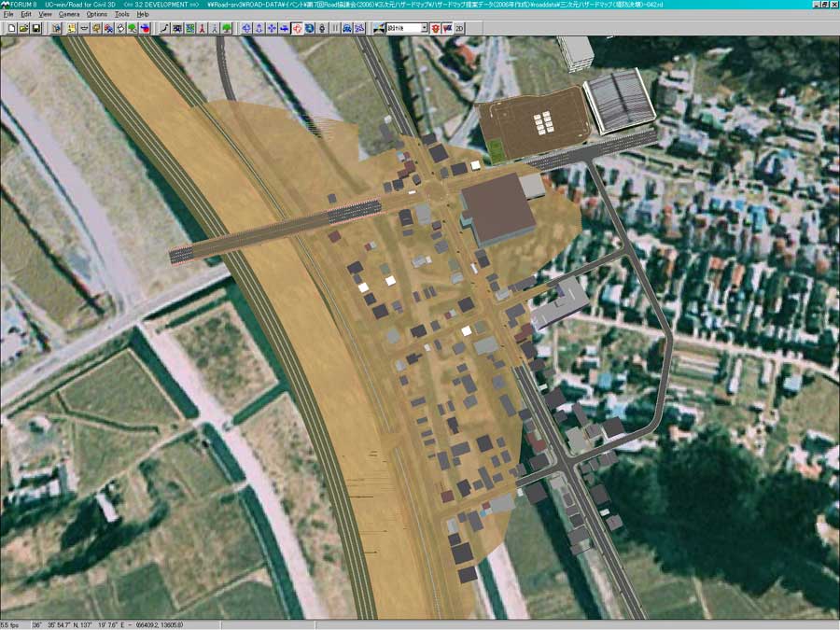Click the red flag icon
This screenshot has width=840, height=630.
(x=447, y=28)
